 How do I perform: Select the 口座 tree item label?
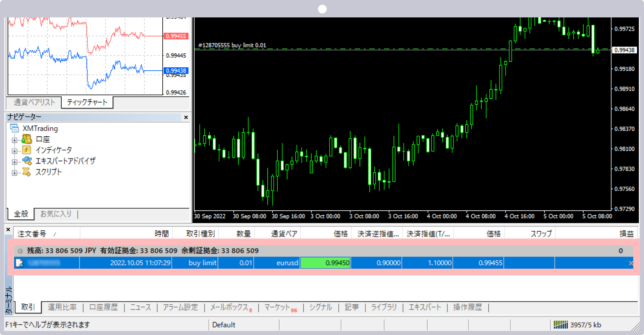(43, 139)
